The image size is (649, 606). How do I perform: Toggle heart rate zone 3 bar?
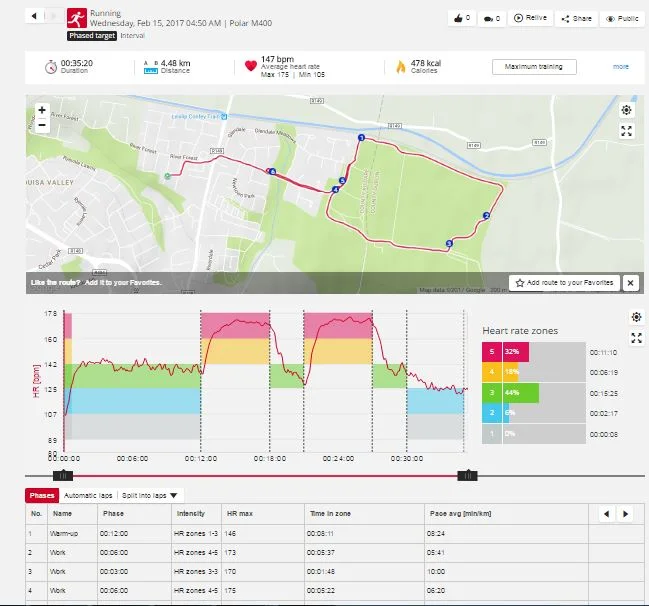[520, 392]
